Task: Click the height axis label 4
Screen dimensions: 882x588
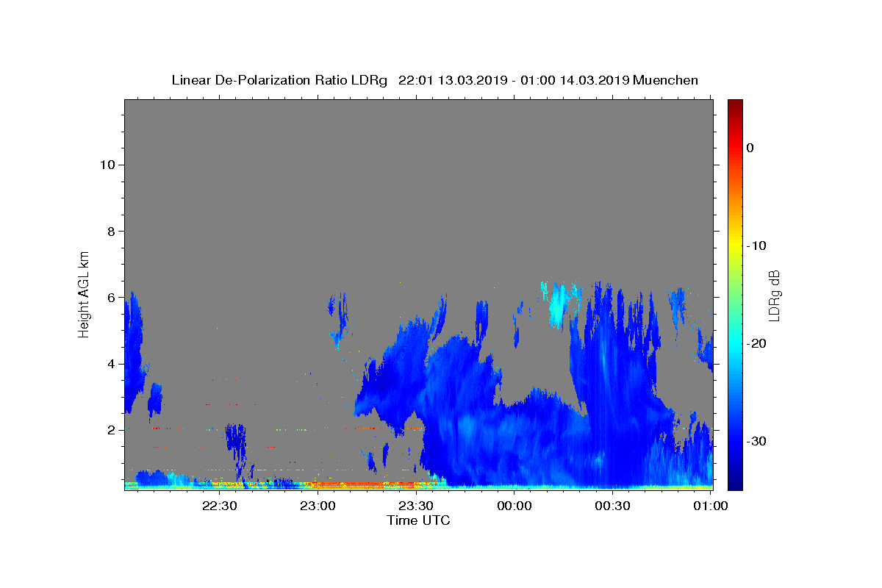Action: pos(111,364)
